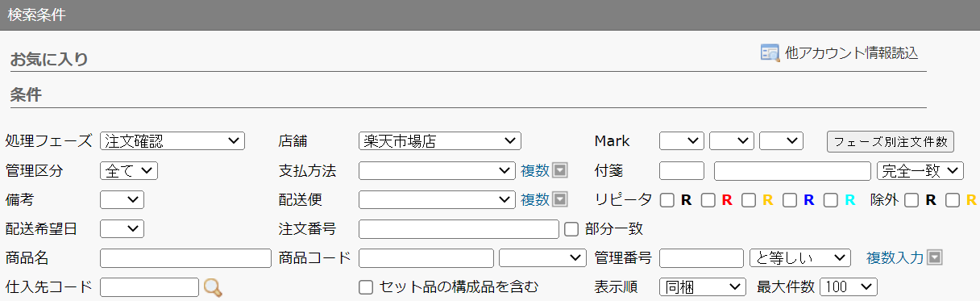
Task: Click the 他アカウント情報読込 icon
Action: point(770,52)
